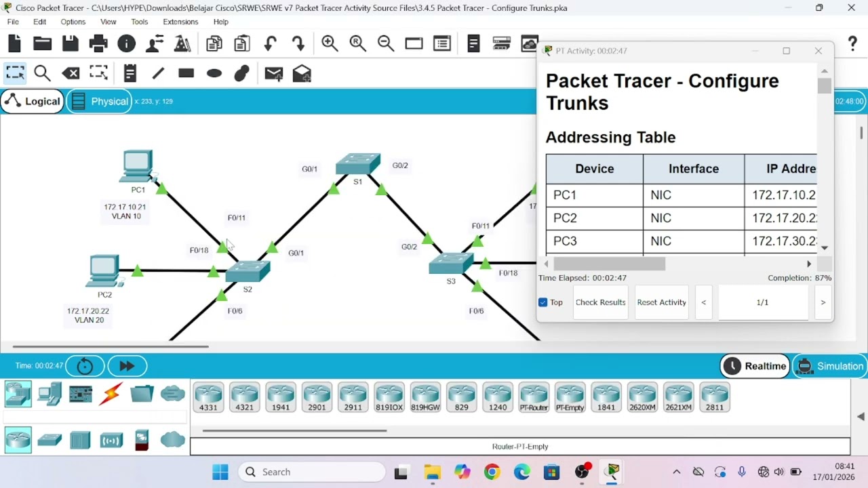Click the device list horizontal scrollbar

point(294,430)
